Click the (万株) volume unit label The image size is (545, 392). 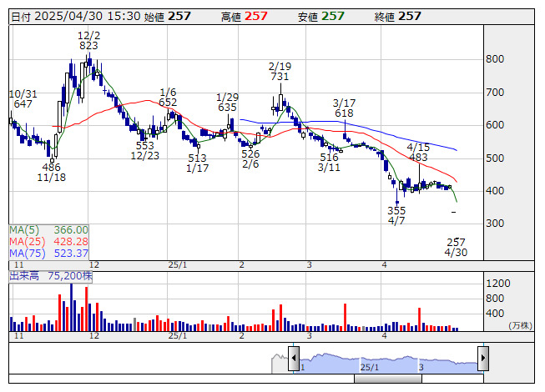coord(520,325)
